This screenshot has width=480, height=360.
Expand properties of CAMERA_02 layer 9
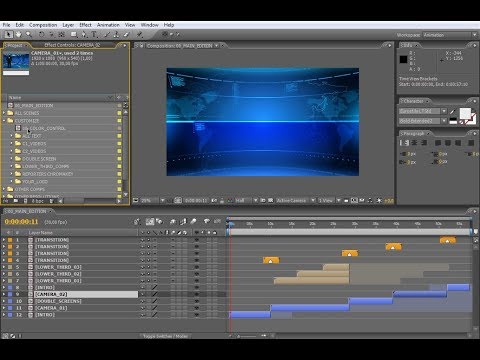coord(4,294)
